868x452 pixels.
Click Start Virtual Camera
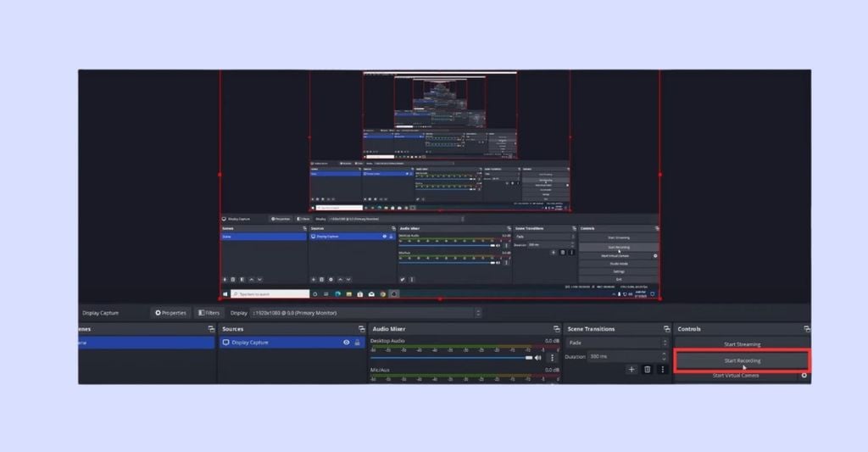736,376
